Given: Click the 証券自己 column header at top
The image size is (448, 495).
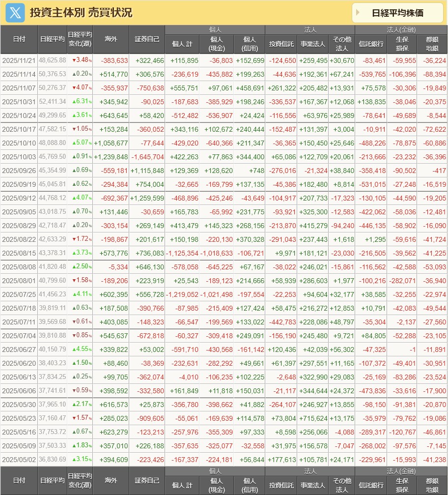Looking at the screenshot, I should click(147, 39).
